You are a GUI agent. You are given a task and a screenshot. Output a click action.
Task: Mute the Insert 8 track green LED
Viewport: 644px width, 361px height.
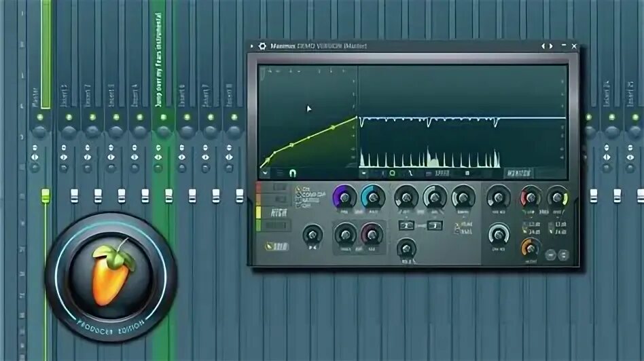point(234,117)
